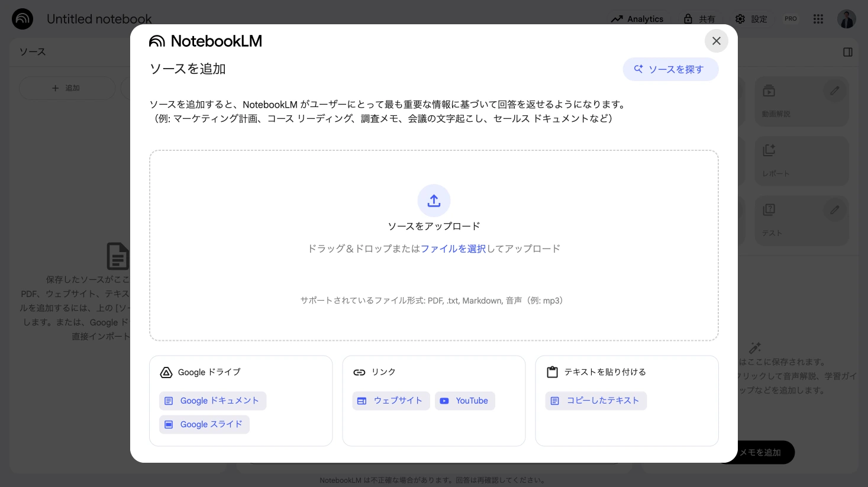
Task: Click the ソース panel header
Action: coord(33,52)
